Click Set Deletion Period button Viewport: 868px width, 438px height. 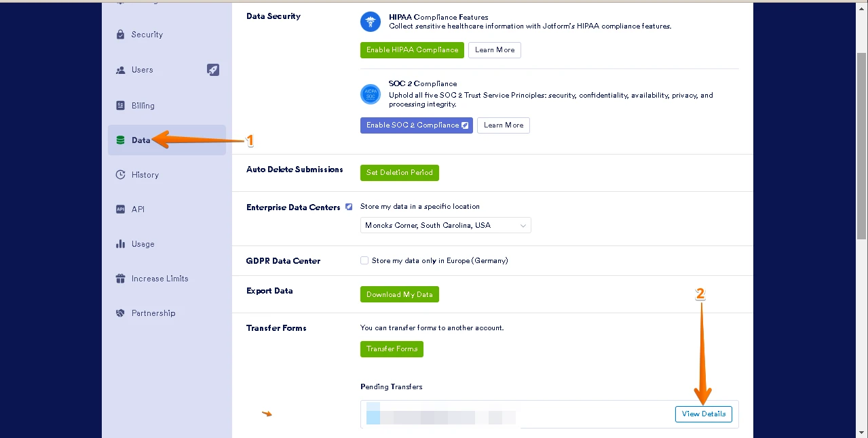click(400, 173)
